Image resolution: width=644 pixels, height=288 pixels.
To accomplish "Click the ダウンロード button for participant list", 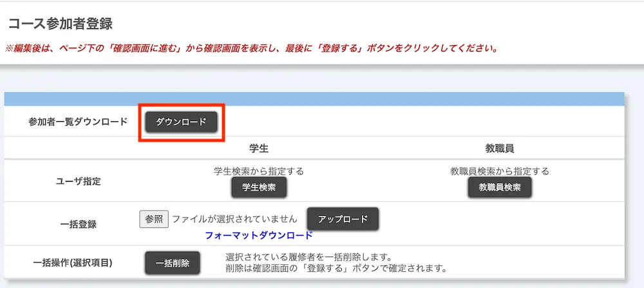I will (x=181, y=122).
